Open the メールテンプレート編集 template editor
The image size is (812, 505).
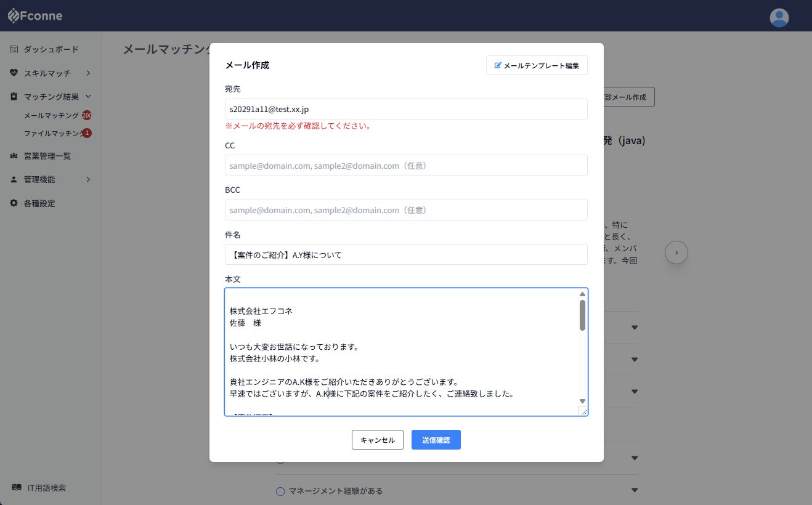tap(537, 65)
